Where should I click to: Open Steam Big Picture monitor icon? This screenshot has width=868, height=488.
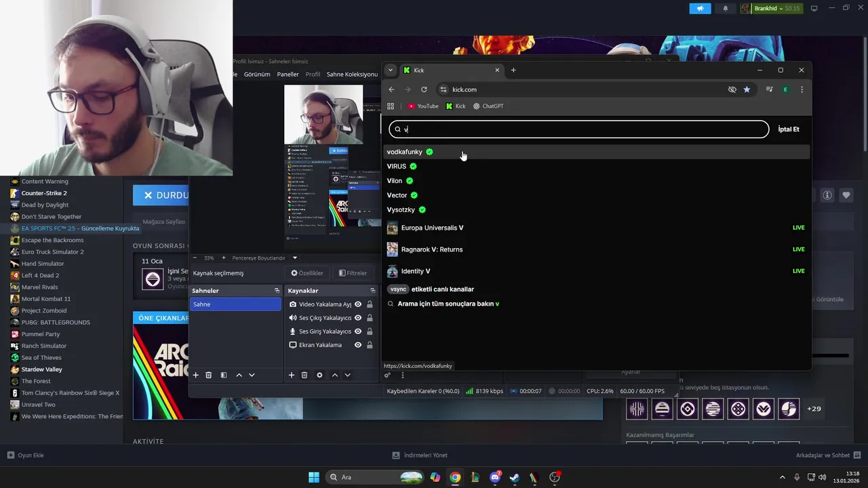pos(814,8)
